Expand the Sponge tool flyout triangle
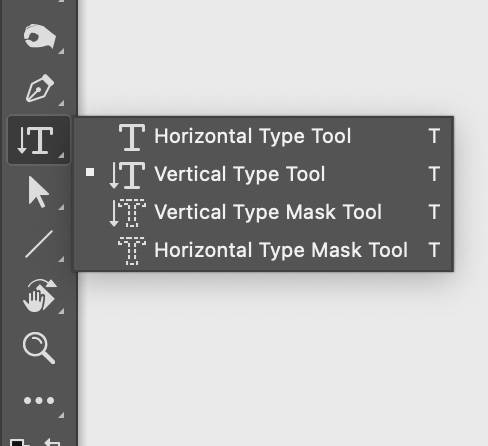 tap(61, 51)
